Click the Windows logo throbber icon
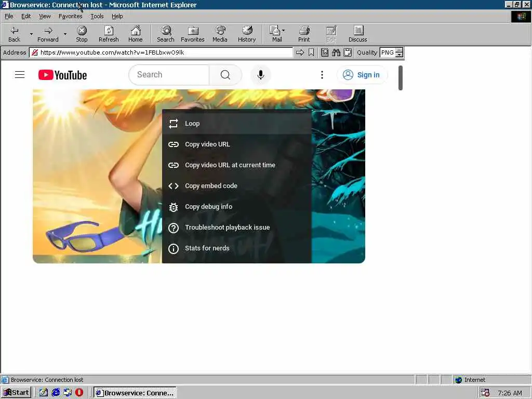 tap(521, 16)
